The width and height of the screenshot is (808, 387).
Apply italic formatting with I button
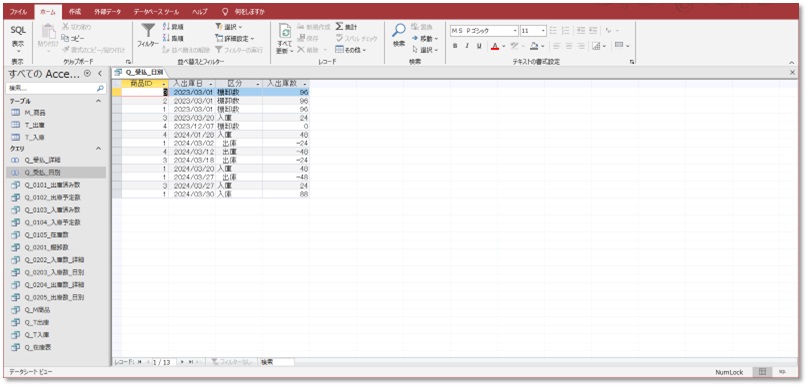[x=467, y=46]
